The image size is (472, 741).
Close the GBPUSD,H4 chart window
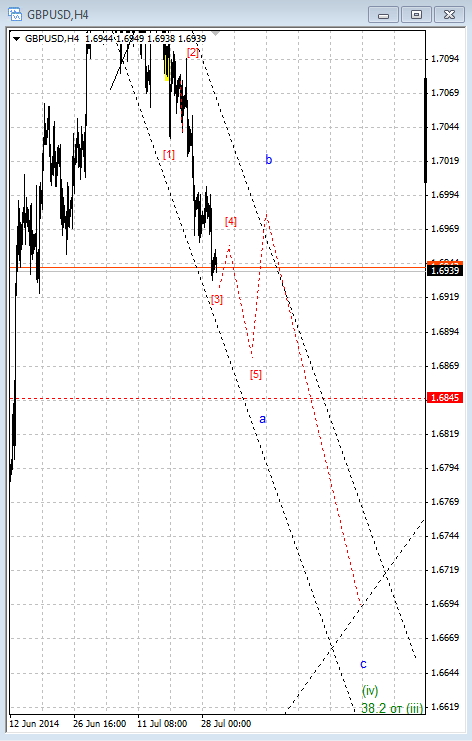(449, 15)
